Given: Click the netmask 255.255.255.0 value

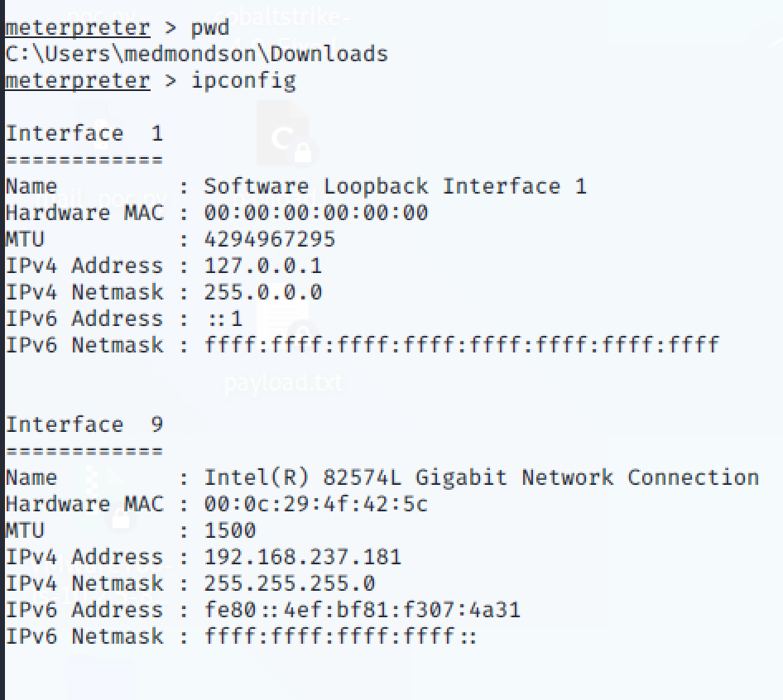Looking at the screenshot, I should click(289, 583).
